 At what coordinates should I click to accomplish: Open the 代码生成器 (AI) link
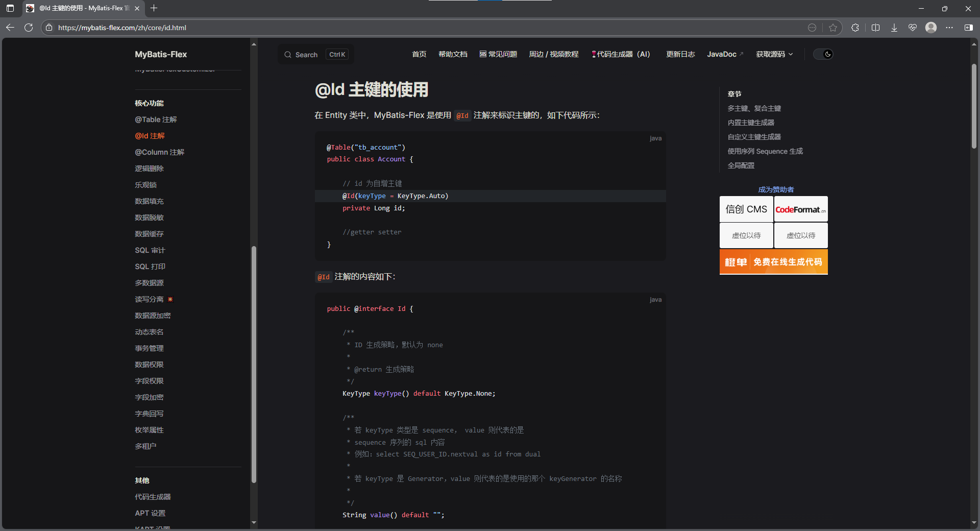point(621,54)
